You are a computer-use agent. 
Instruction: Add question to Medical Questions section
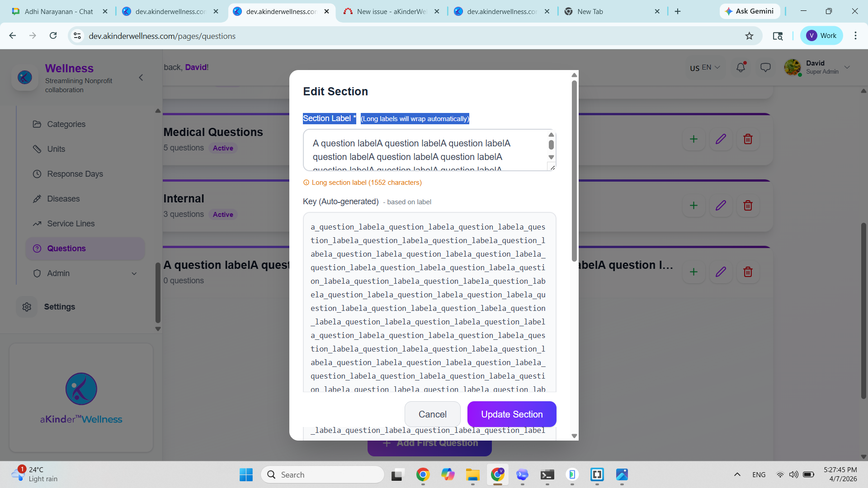point(693,139)
